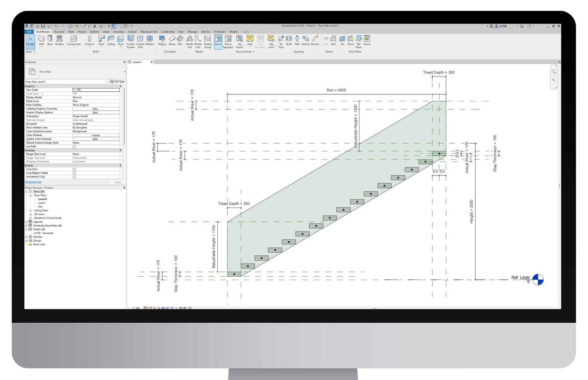Image resolution: width=588 pixels, height=380 pixels.
Task: Select the Ramp tool
Action: (x=172, y=40)
